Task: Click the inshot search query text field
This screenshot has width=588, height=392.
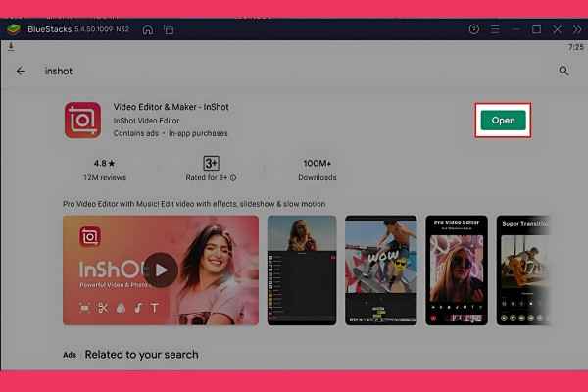Action: pyautogui.click(x=59, y=71)
